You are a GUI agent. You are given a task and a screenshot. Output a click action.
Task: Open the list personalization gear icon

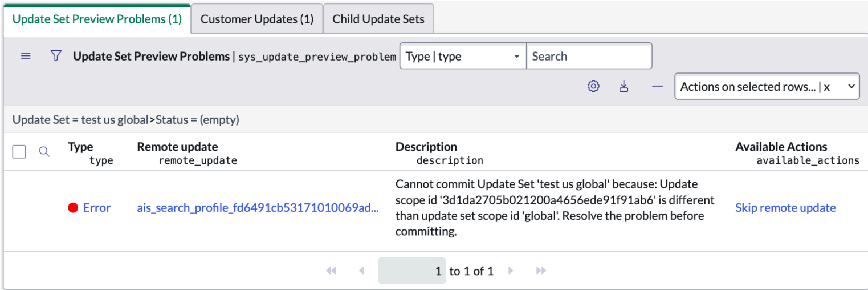[593, 87]
